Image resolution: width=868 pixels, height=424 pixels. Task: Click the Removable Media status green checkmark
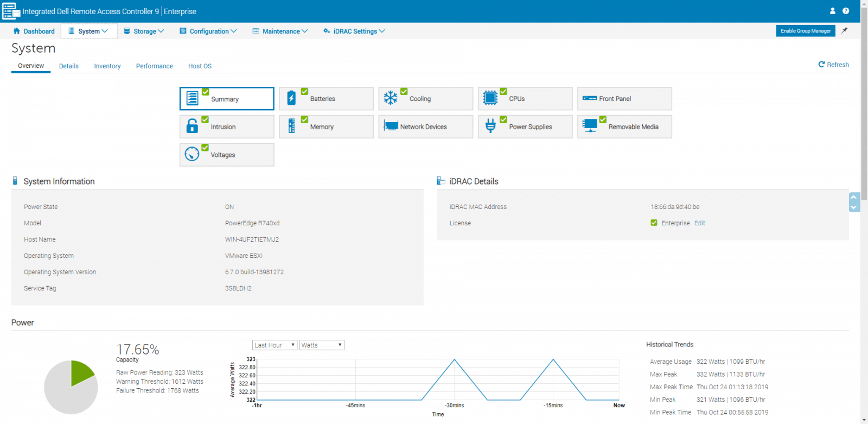tap(603, 119)
